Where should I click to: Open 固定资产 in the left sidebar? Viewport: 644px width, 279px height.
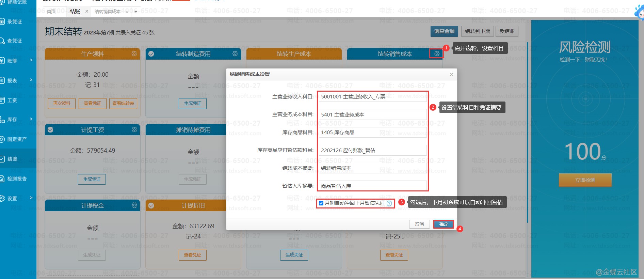(x=17, y=139)
